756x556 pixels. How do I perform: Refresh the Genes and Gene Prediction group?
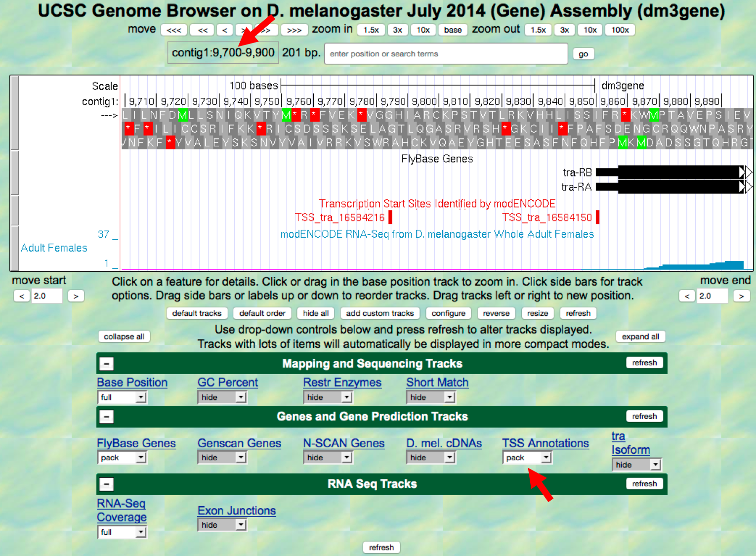point(644,417)
